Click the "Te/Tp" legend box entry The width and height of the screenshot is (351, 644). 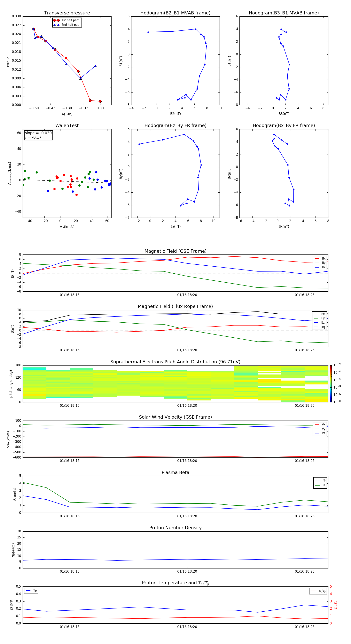point(318,591)
